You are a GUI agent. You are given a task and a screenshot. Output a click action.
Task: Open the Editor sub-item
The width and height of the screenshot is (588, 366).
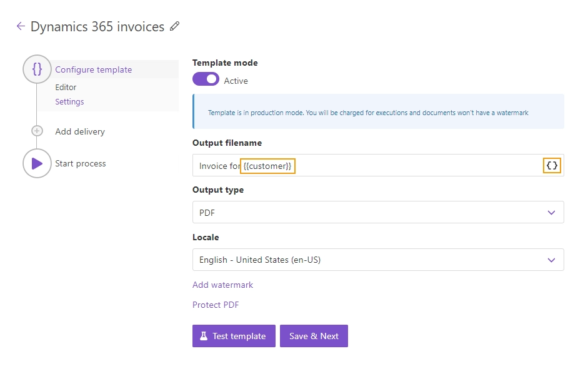66,87
